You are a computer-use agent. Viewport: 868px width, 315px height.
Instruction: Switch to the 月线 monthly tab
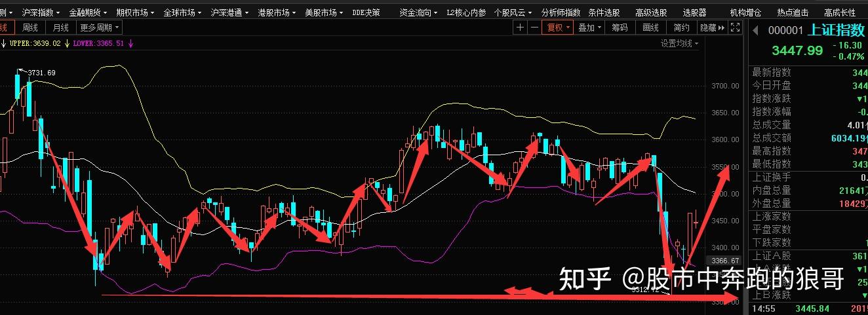tap(61, 27)
